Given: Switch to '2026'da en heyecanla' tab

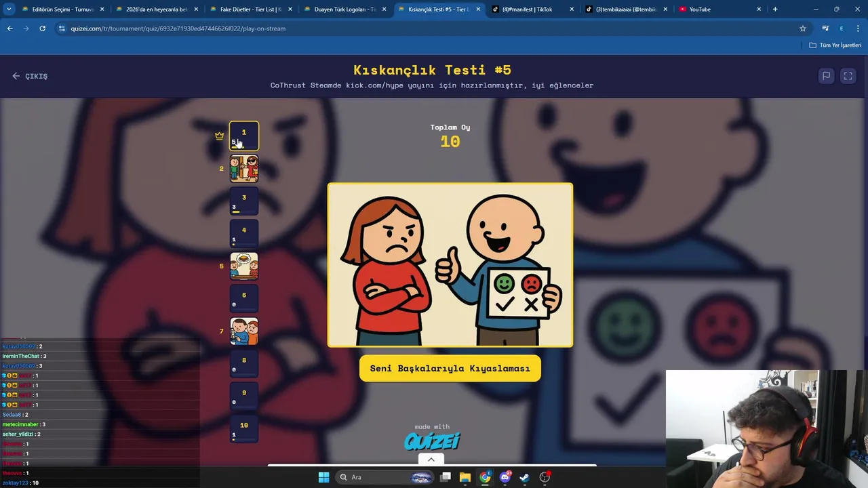Looking at the screenshot, I should coord(156,9).
